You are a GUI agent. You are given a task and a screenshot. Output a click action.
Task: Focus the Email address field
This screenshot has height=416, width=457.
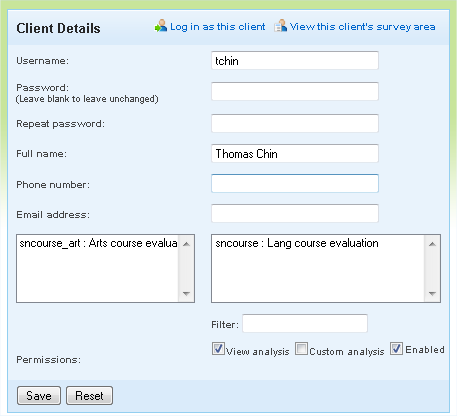point(295,213)
